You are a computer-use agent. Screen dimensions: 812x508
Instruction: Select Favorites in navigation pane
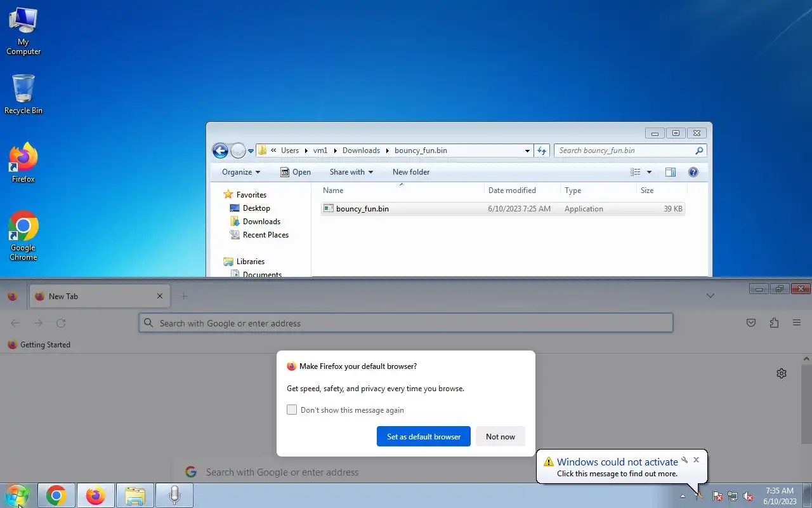click(x=251, y=195)
